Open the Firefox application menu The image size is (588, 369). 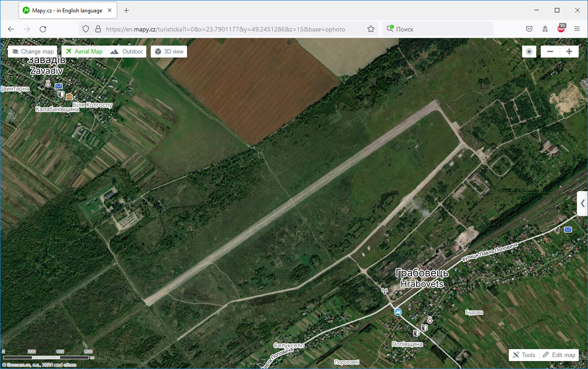click(x=577, y=29)
